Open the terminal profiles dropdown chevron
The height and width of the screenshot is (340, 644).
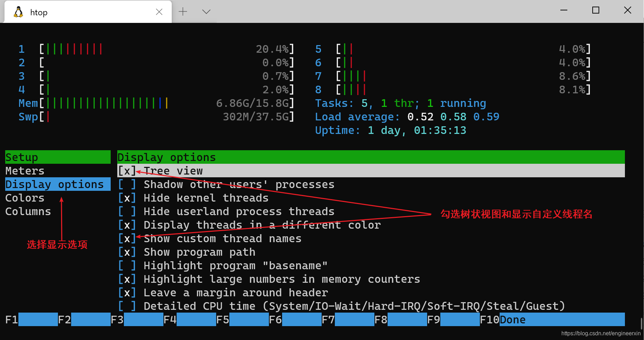coord(206,12)
